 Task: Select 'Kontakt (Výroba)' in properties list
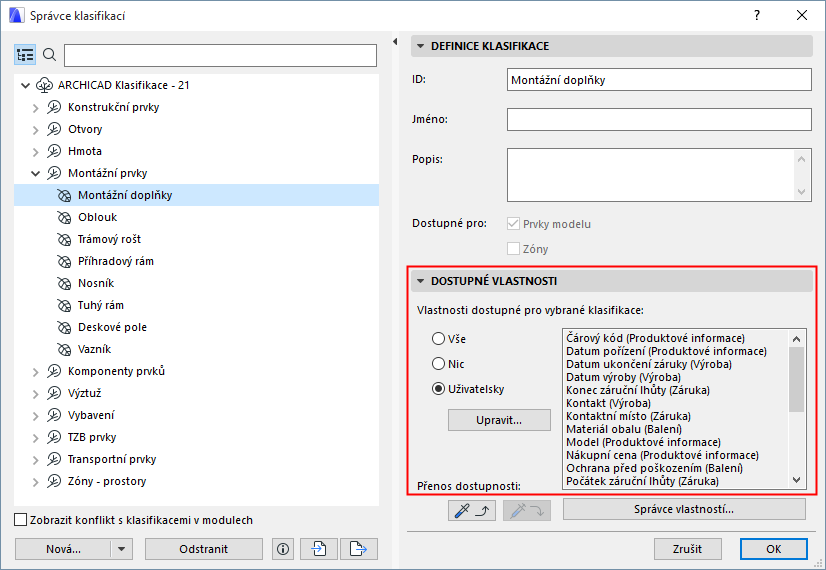click(x=608, y=403)
